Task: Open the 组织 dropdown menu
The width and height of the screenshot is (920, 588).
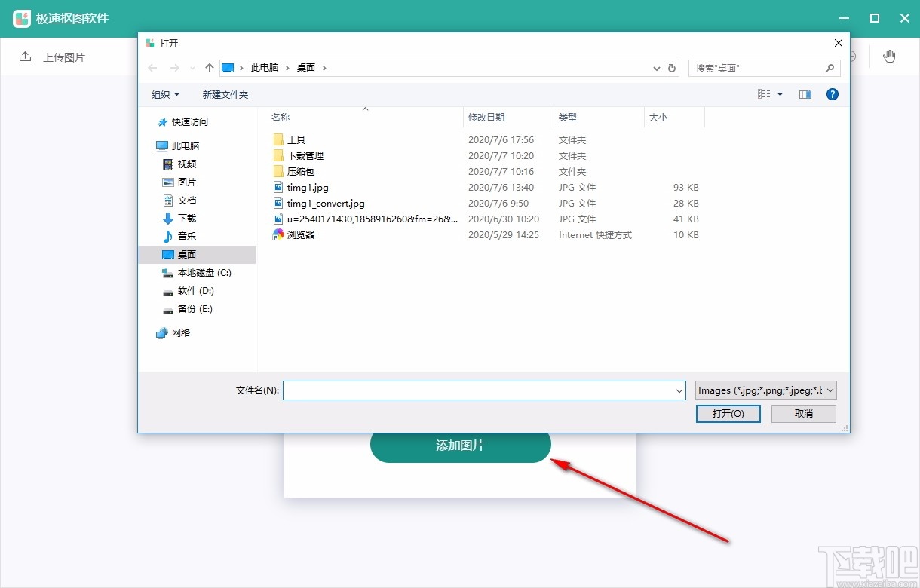Action: 166,94
